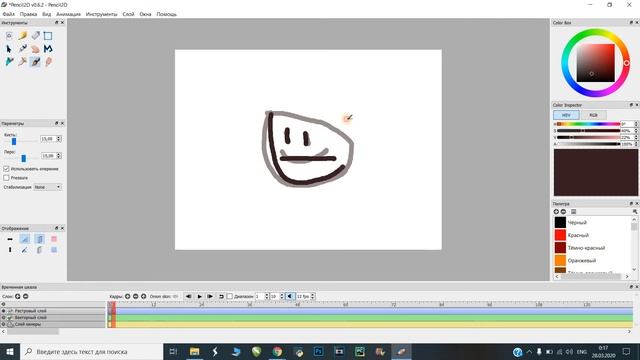Toggle blue onion skin color option
Viewport: 640px width, 360px height.
[54, 250]
